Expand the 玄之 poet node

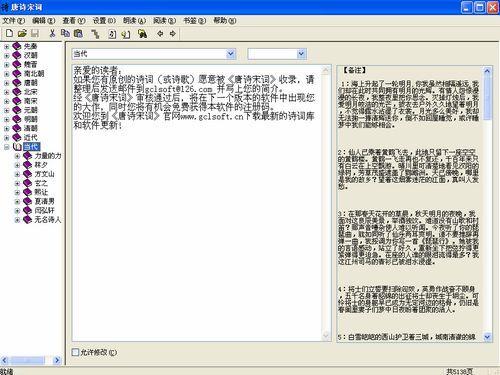pyautogui.click(x=17, y=183)
